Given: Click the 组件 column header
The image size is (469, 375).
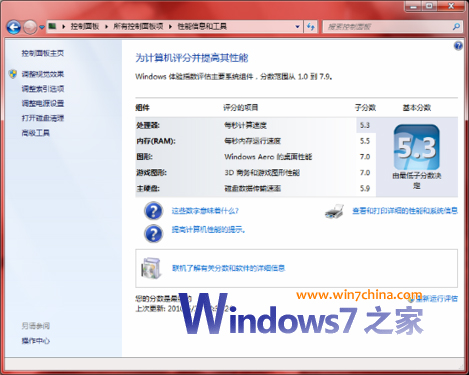Looking at the screenshot, I should click(x=143, y=108).
